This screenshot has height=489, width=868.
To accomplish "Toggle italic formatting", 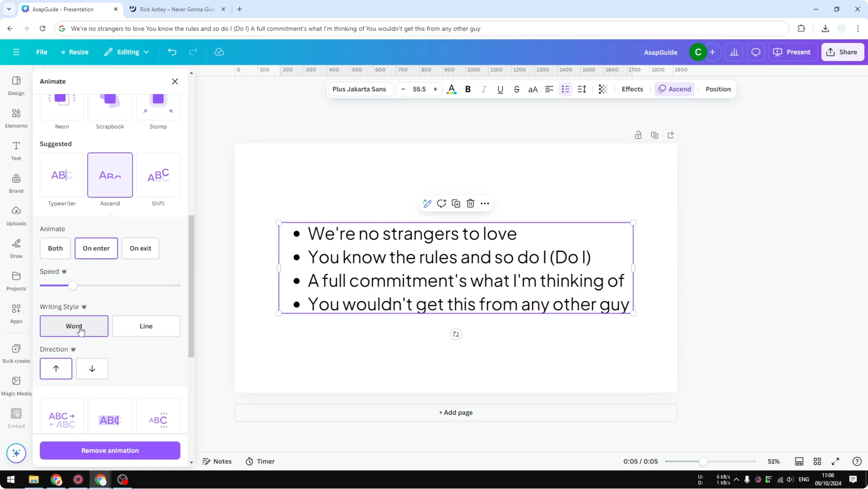I will [484, 89].
